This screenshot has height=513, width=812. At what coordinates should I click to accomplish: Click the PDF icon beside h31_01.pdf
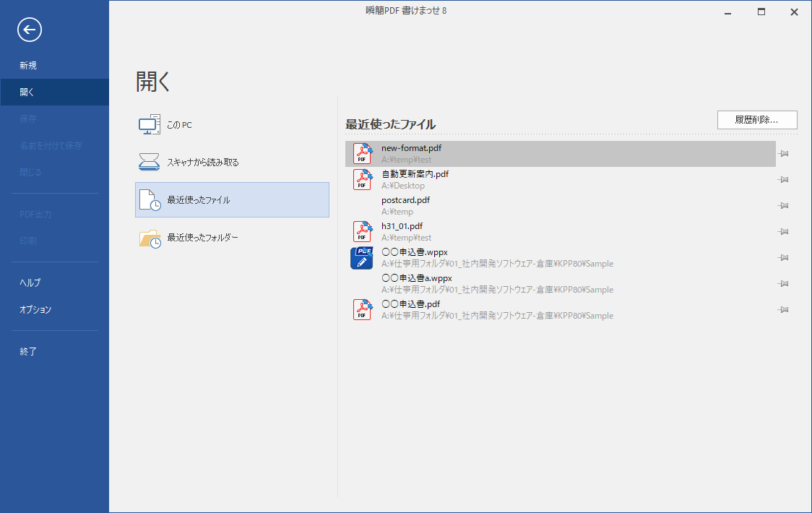(363, 232)
